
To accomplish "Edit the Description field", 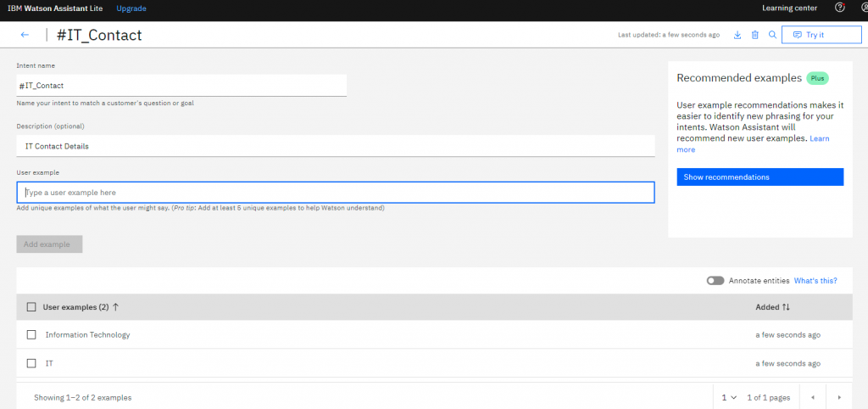I will 336,146.
